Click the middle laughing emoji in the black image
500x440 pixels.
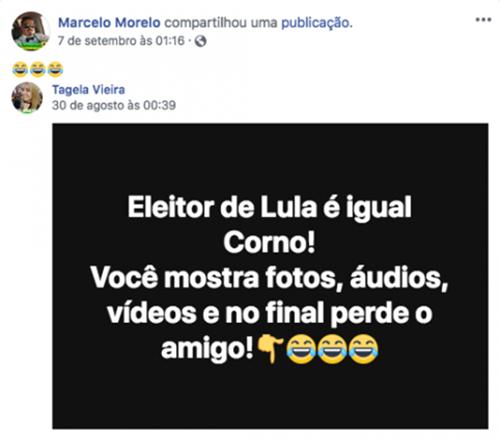[x=332, y=349]
